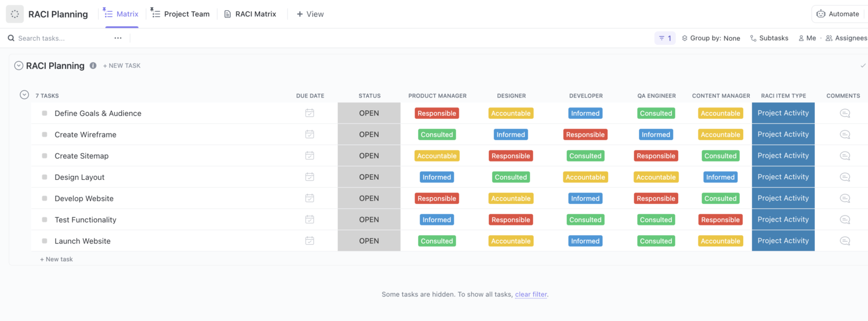Click red Responsible tag for Content Manager, Test Functionality
Image resolution: width=868 pixels, height=321 pixels.
click(721, 220)
